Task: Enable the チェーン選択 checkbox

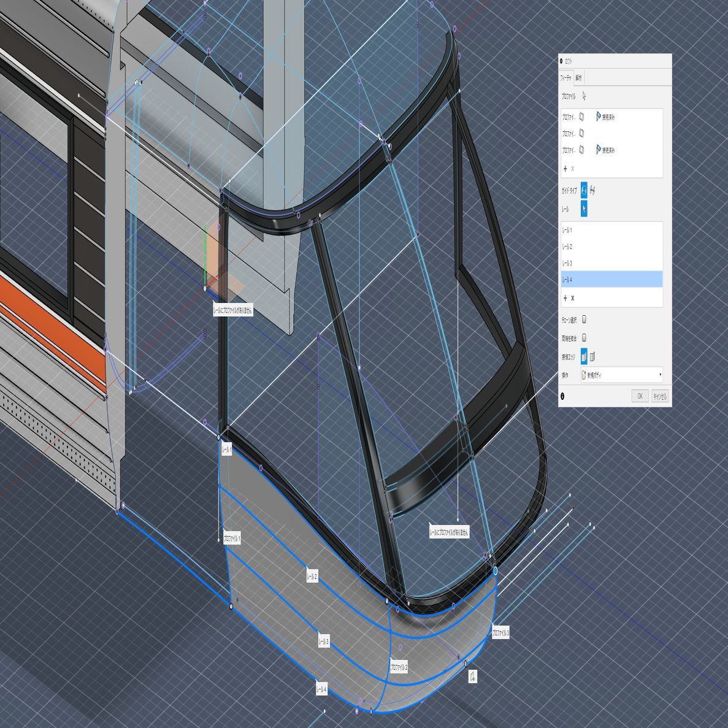Action: [x=584, y=320]
